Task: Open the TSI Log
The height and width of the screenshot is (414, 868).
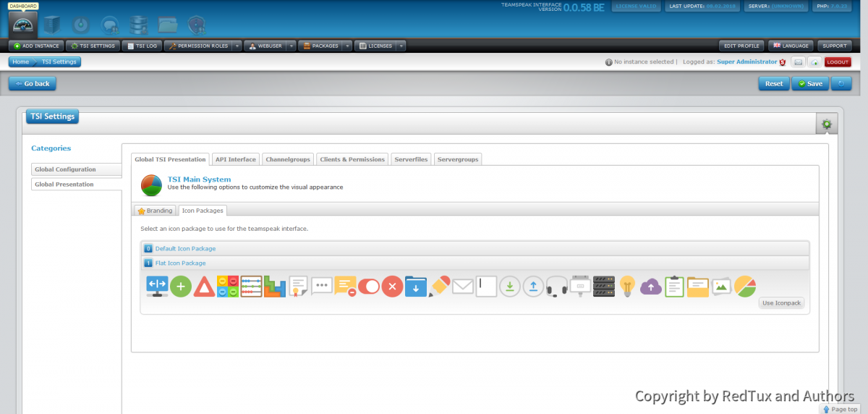Action: [x=142, y=46]
